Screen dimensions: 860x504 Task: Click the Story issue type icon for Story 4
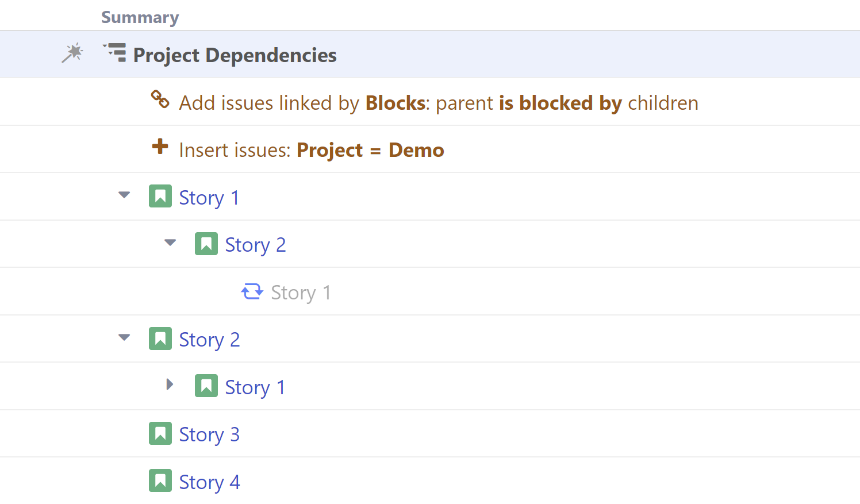160,480
